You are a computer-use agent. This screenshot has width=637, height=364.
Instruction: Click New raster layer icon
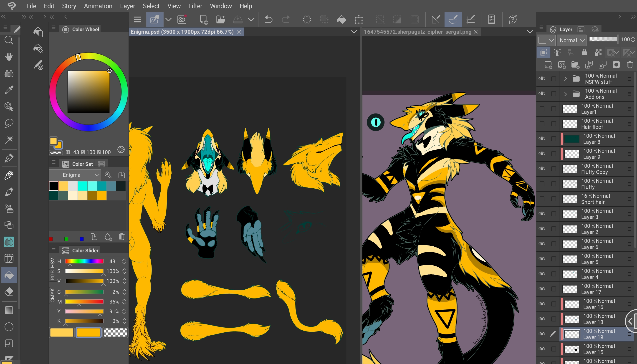548,65
